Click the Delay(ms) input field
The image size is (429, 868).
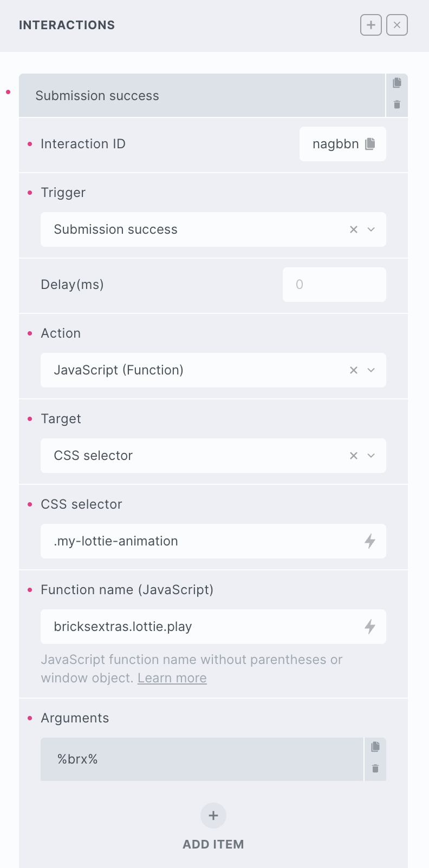pyautogui.click(x=334, y=285)
